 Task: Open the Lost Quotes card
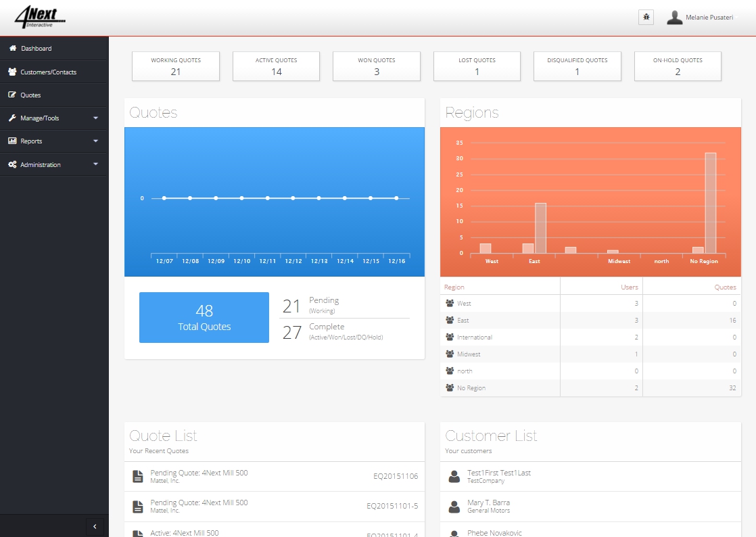pyautogui.click(x=477, y=66)
